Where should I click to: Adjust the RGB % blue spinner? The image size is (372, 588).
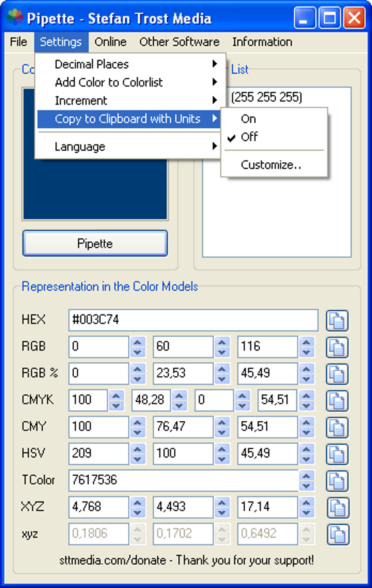pyautogui.click(x=306, y=374)
